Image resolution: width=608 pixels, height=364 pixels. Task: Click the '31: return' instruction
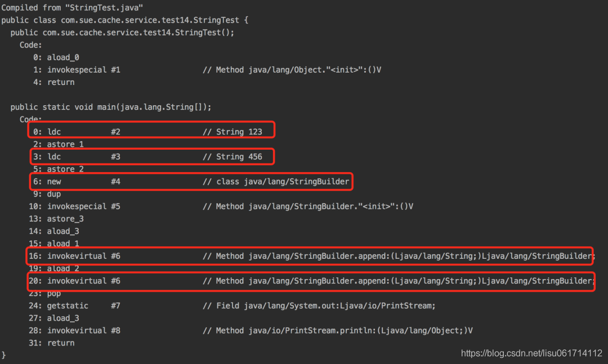[x=52, y=343]
